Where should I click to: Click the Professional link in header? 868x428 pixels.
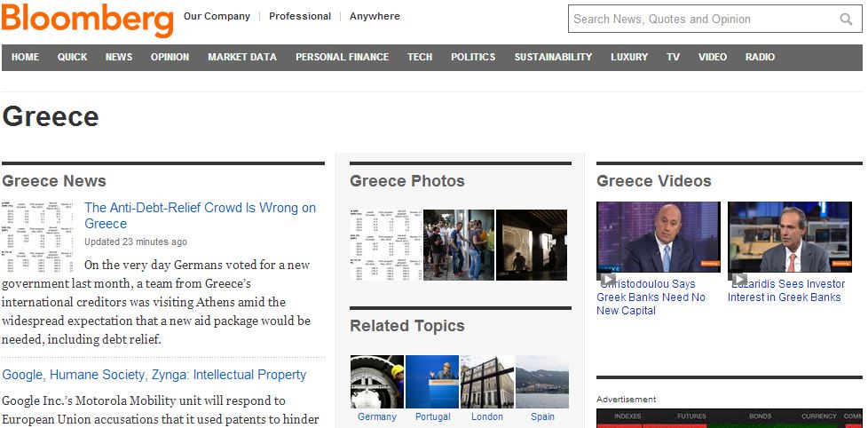coord(300,16)
